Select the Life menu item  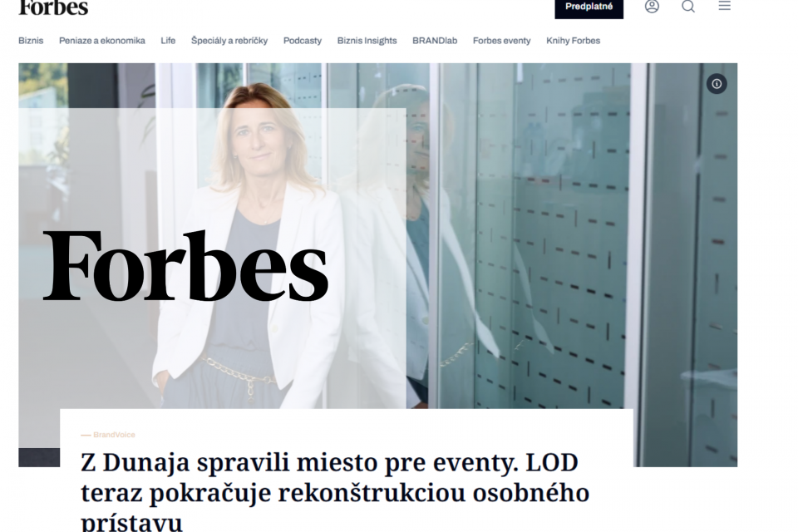pos(168,41)
